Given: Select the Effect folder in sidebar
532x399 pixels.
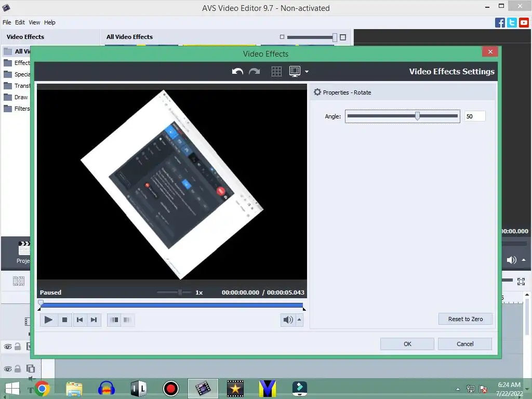Looking at the screenshot, I should pos(17,63).
